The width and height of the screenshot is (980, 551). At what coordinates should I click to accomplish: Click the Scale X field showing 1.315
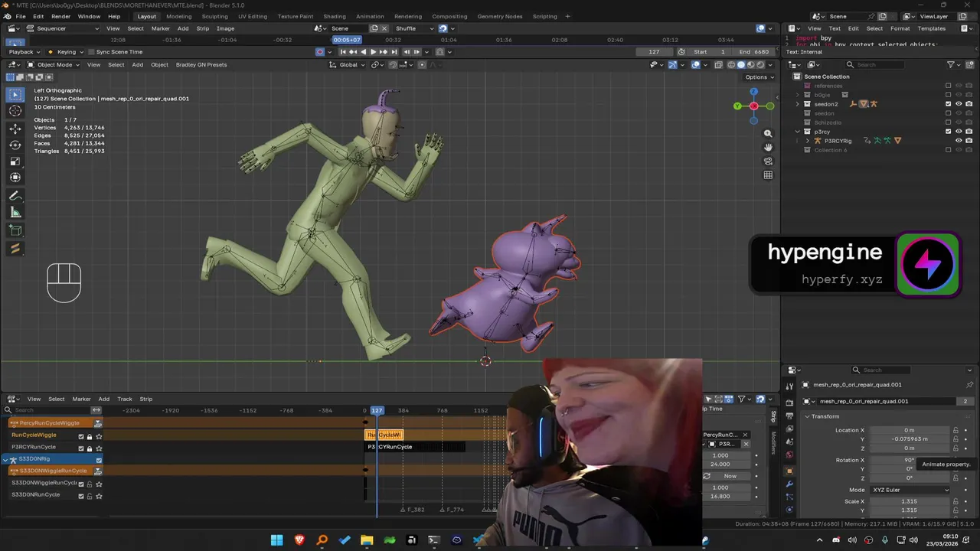click(909, 501)
